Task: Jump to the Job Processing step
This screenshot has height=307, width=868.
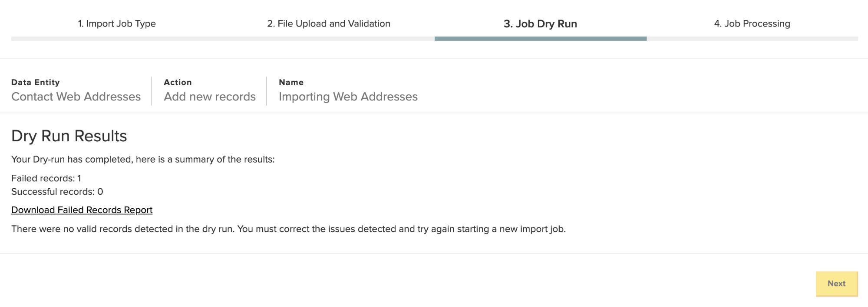Action: 752,23
